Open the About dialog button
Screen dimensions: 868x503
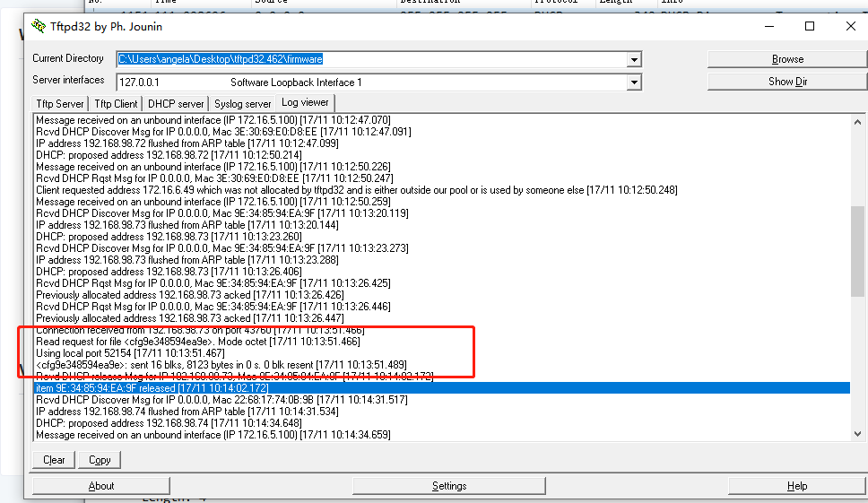click(101, 486)
